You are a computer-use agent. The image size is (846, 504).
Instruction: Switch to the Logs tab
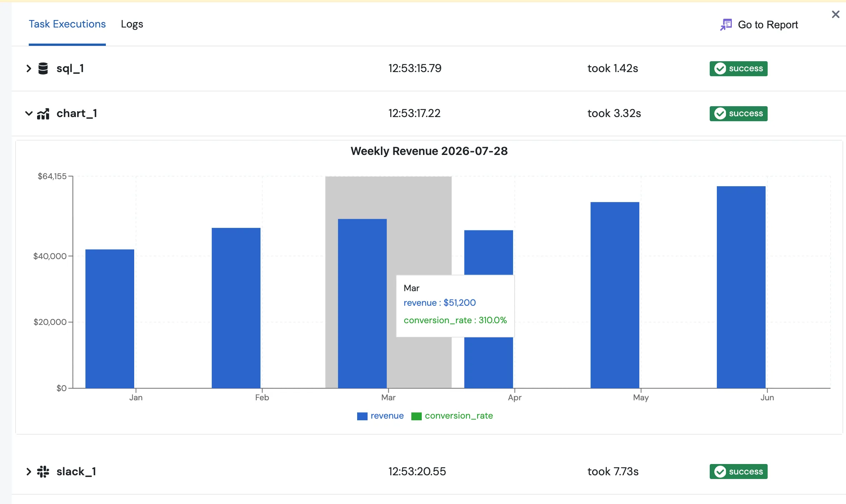pyautogui.click(x=132, y=24)
